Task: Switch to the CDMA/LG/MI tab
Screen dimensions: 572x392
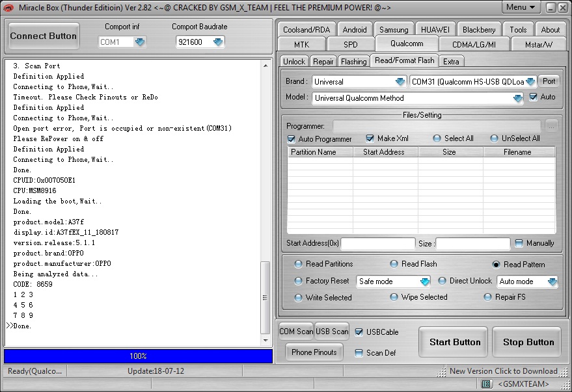Action: pyautogui.click(x=474, y=44)
